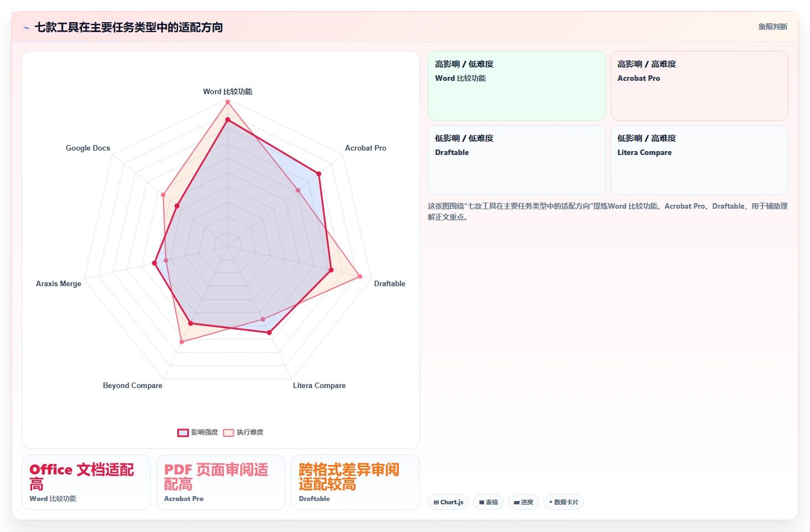Click the Google Docs radar axis label
The width and height of the screenshot is (810, 532).
pos(88,148)
